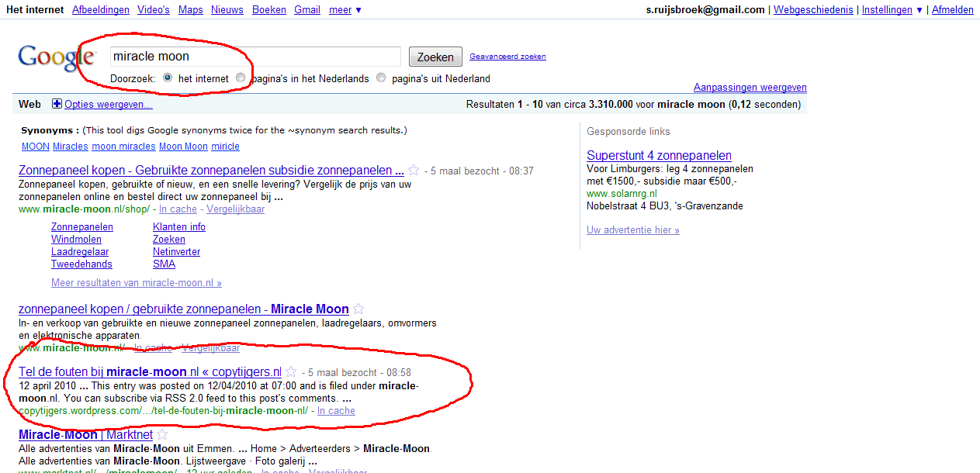Image resolution: width=980 pixels, height=473 pixels.
Task: Open 'Tel de fouten bij miracle-moon.nl' result
Action: pos(150,372)
